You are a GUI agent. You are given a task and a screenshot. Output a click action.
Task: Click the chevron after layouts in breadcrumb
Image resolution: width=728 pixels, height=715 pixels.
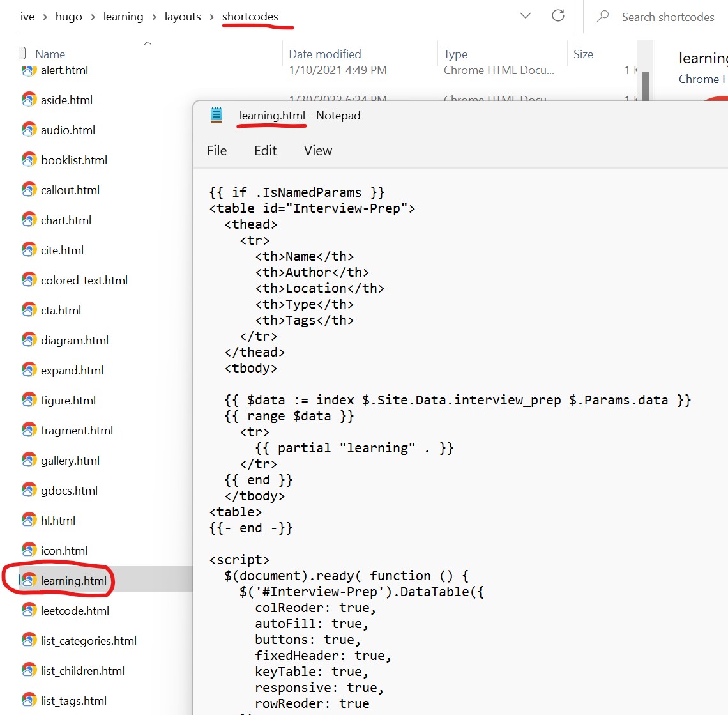211,17
